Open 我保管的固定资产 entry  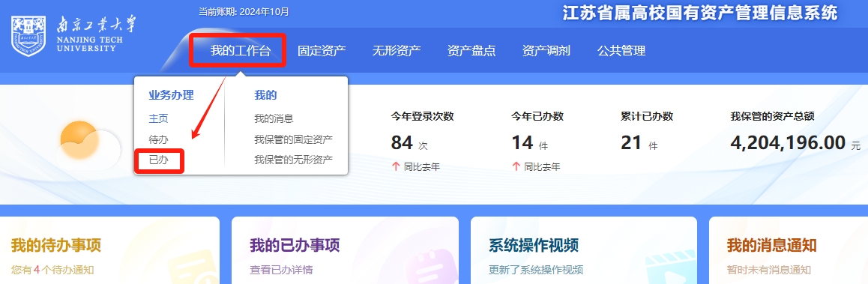[x=293, y=139]
